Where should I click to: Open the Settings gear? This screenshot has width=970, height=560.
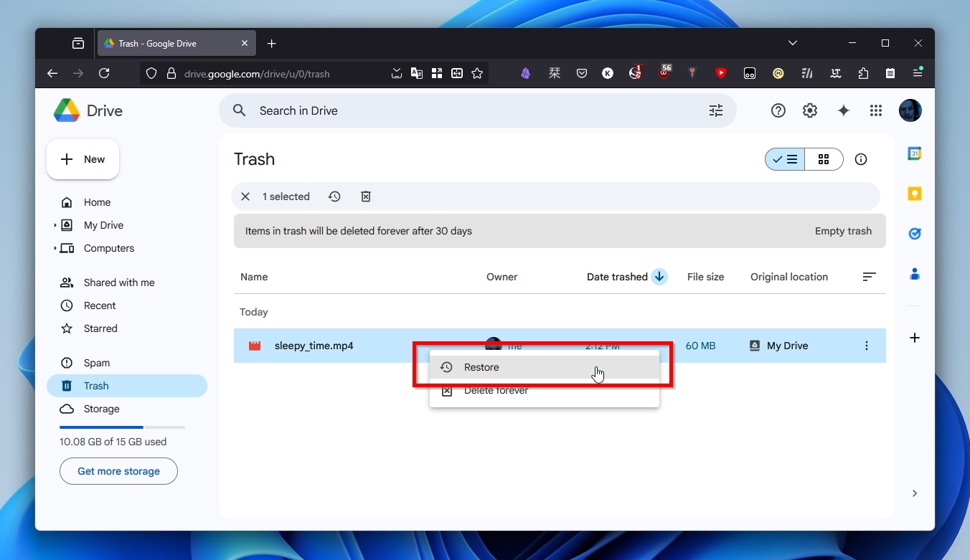point(810,110)
